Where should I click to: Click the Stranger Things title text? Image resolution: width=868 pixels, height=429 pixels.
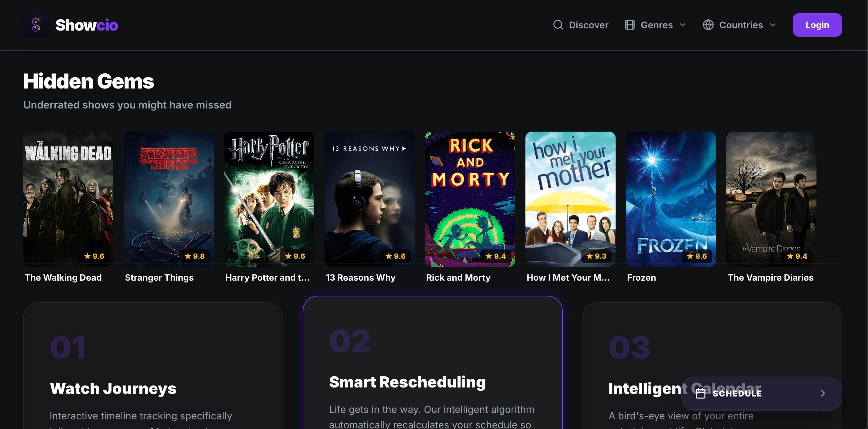click(159, 277)
